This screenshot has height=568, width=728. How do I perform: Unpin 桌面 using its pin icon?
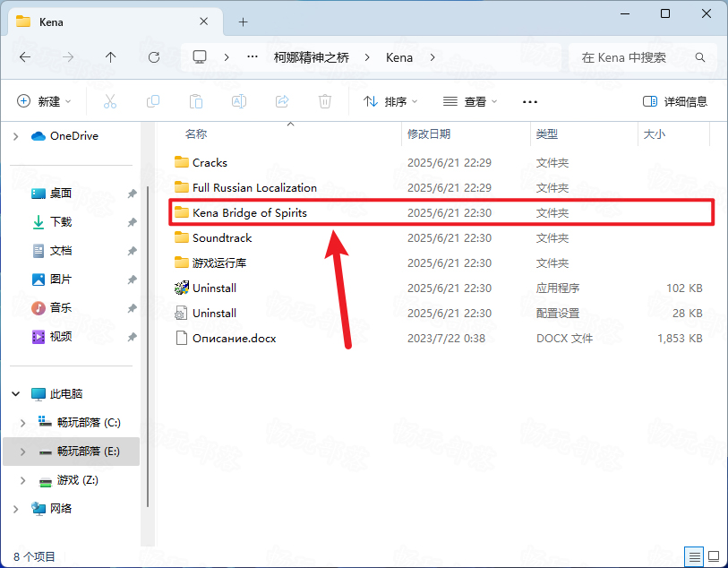pyautogui.click(x=133, y=194)
